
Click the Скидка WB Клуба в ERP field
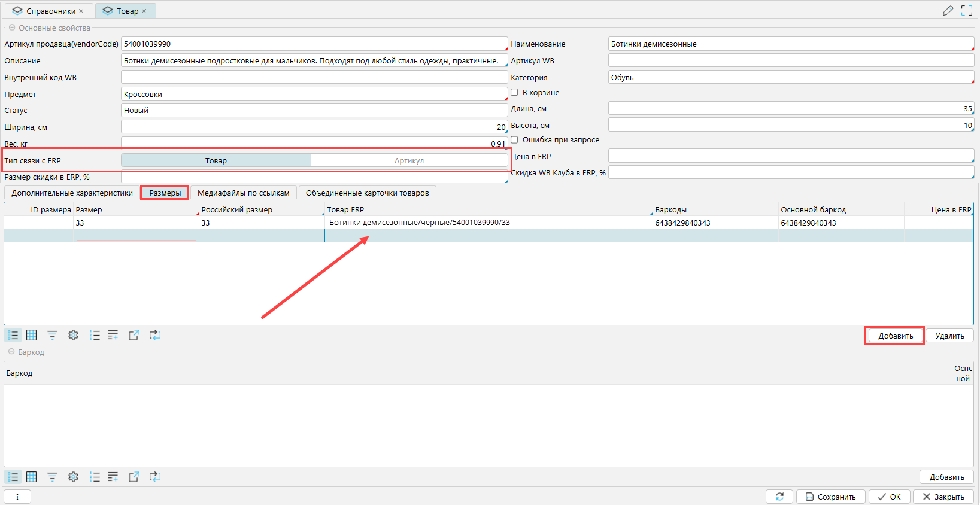click(791, 172)
